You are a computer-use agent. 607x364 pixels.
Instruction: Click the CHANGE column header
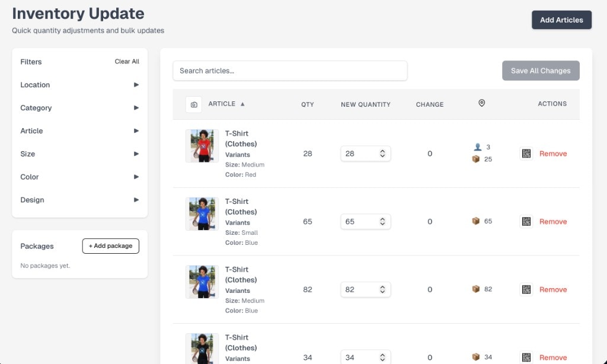430,104
